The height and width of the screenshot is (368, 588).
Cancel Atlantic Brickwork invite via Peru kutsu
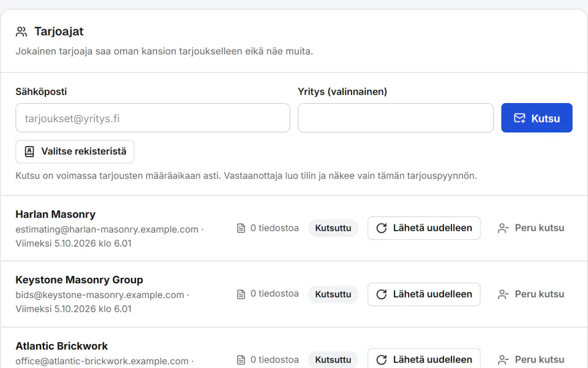tap(531, 359)
